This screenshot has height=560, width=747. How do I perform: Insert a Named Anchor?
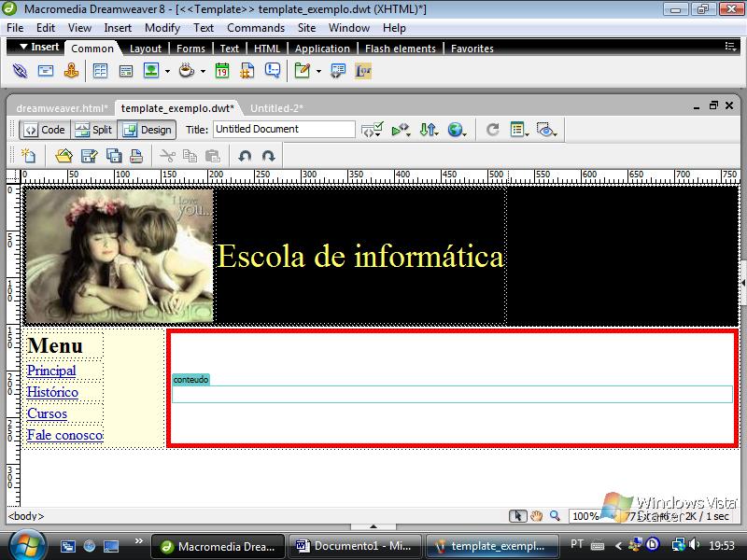(x=71, y=71)
